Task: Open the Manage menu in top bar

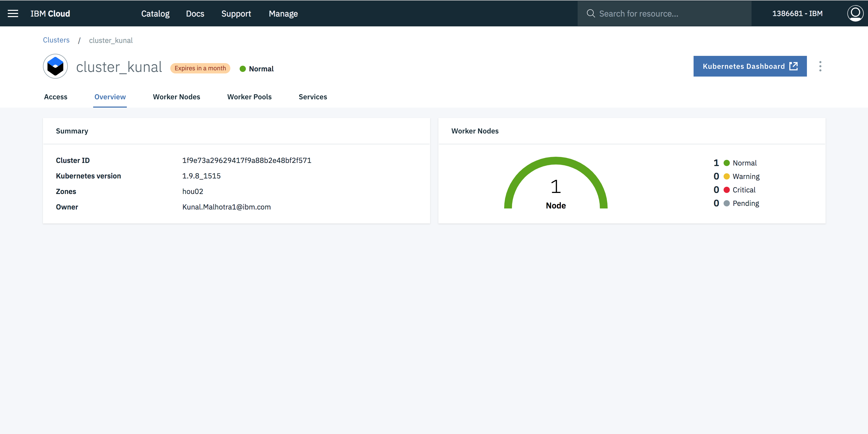Action: [283, 14]
